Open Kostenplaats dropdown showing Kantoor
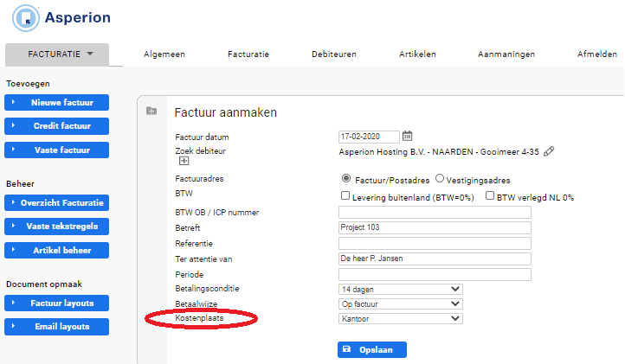 pos(401,318)
